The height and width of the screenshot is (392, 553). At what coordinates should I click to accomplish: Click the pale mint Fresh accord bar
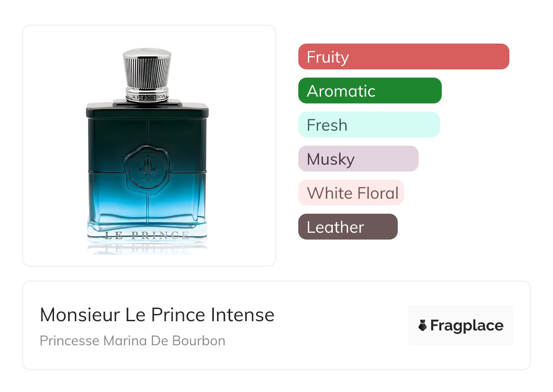pyautogui.click(x=369, y=125)
